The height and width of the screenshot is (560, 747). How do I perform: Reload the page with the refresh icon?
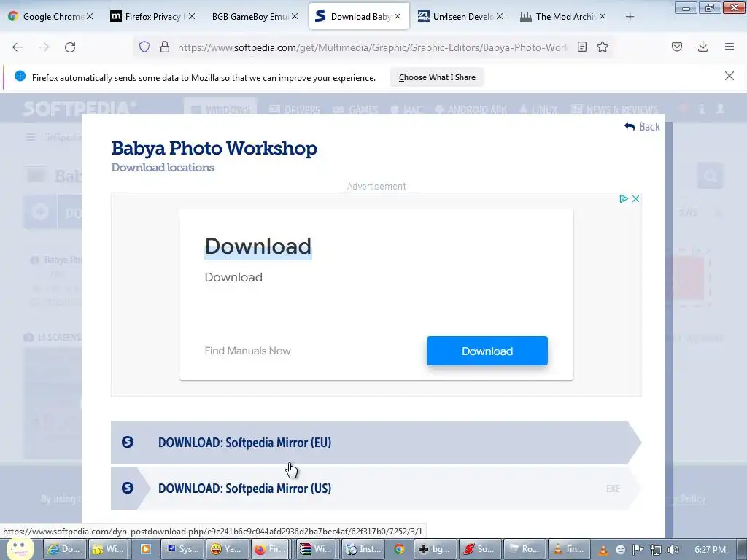click(x=70, y=47)
